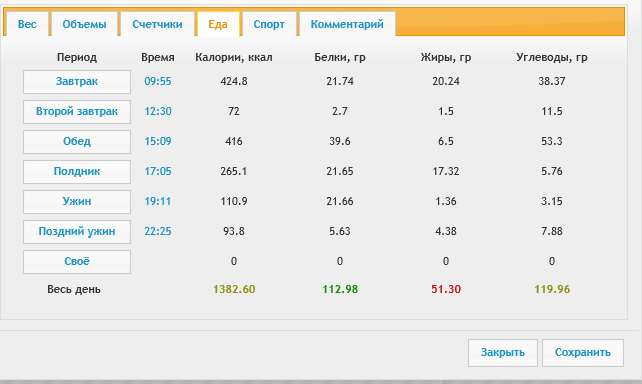This screenshot has height=384, width=642.
Task: Click the lunch time 15:09
Action: pos(158,141)
